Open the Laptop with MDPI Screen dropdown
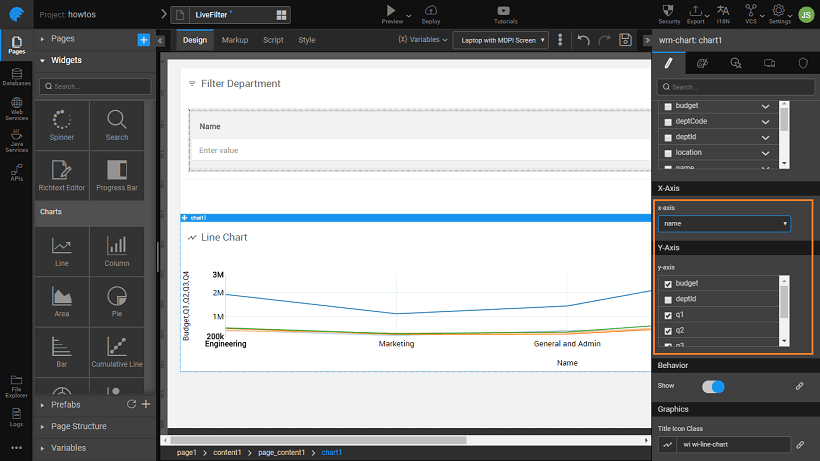 500,40
